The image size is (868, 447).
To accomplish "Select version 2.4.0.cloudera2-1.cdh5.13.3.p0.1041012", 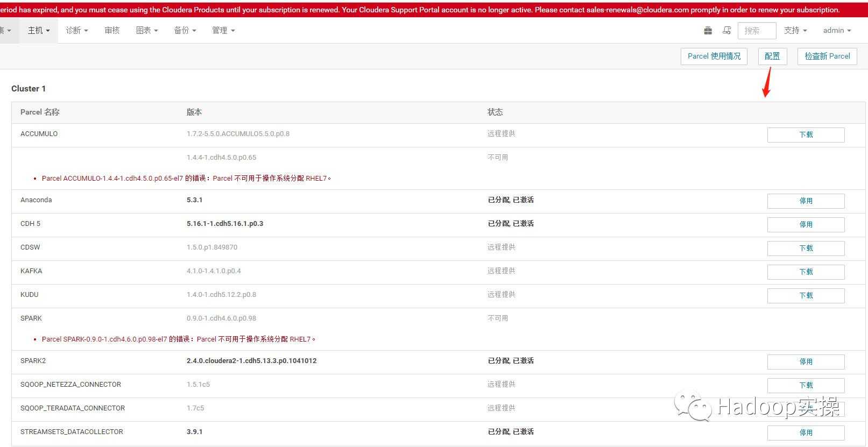I will click(251, 360).
